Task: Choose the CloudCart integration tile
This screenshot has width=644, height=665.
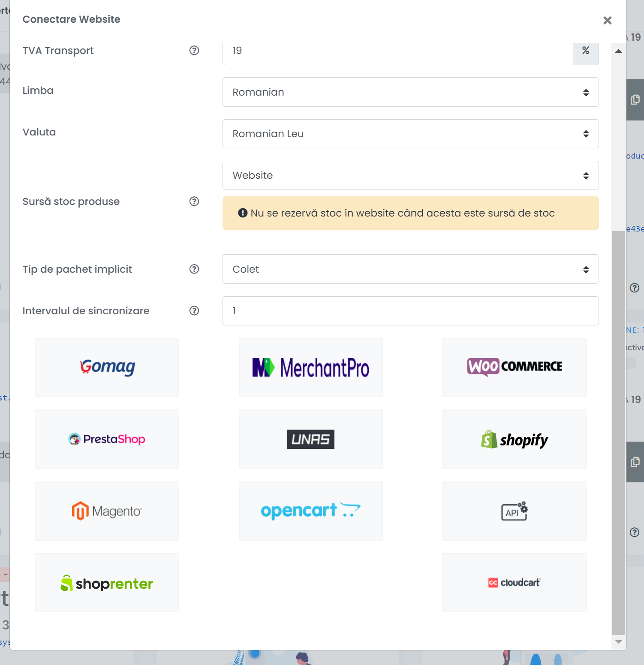Action: [514, 583]
